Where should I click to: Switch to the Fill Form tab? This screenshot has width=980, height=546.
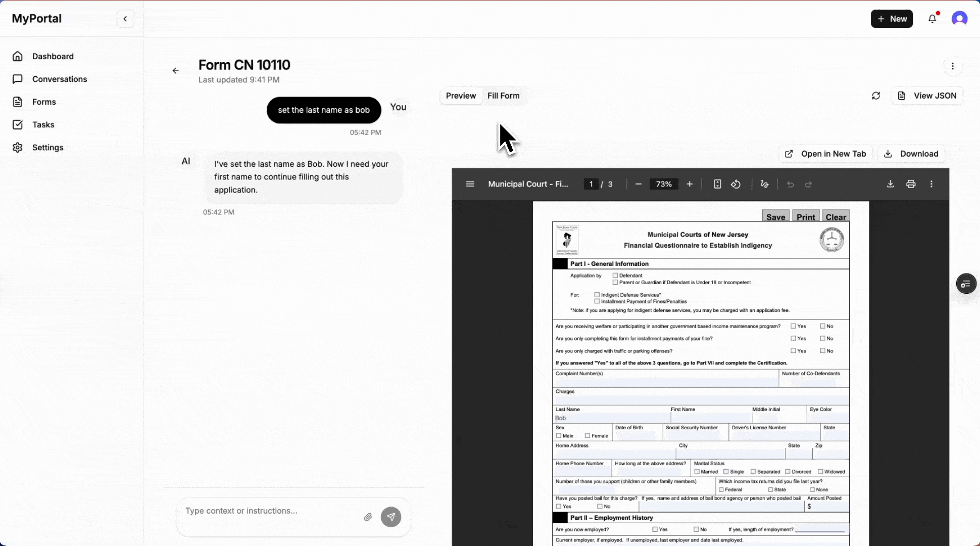503,96
